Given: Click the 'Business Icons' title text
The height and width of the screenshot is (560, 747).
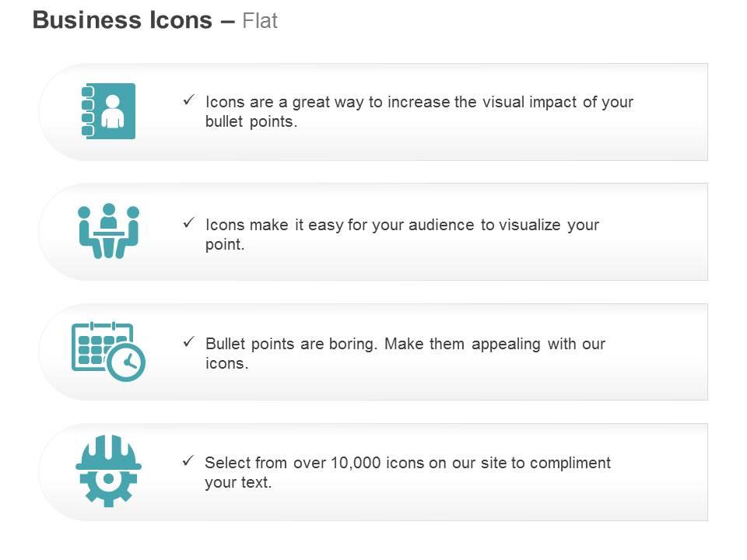Looking at the screenshot, I should pyautogui.click(x=122, y=20).
